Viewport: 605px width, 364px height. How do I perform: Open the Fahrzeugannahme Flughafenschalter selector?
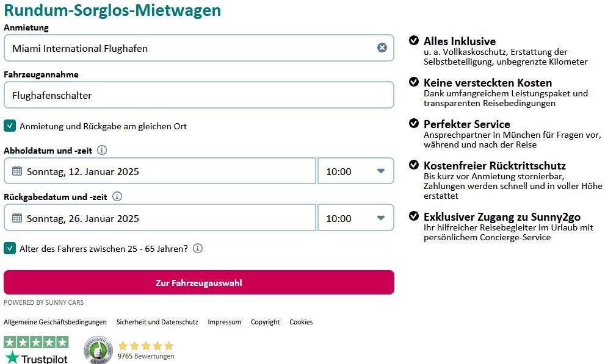pyautogui.click(x=199, y=95)
